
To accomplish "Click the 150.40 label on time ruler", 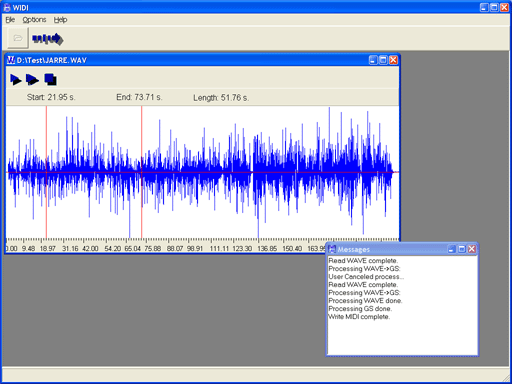I will click(x=292, y=249).
